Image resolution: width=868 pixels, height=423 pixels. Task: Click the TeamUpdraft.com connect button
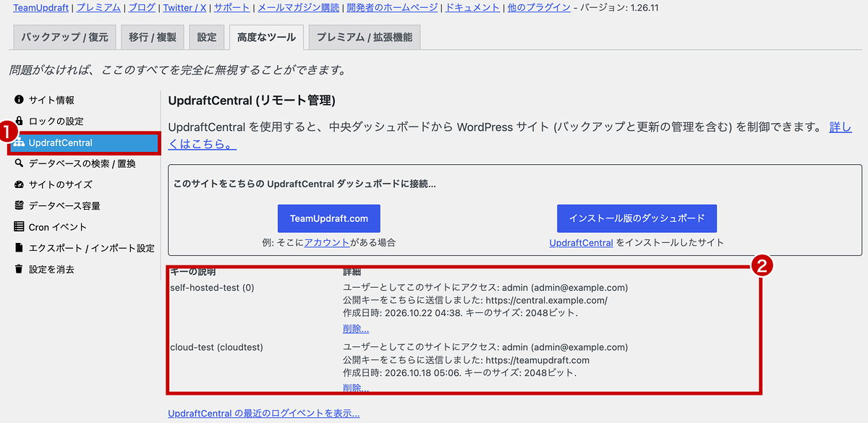tap(329, 218)
